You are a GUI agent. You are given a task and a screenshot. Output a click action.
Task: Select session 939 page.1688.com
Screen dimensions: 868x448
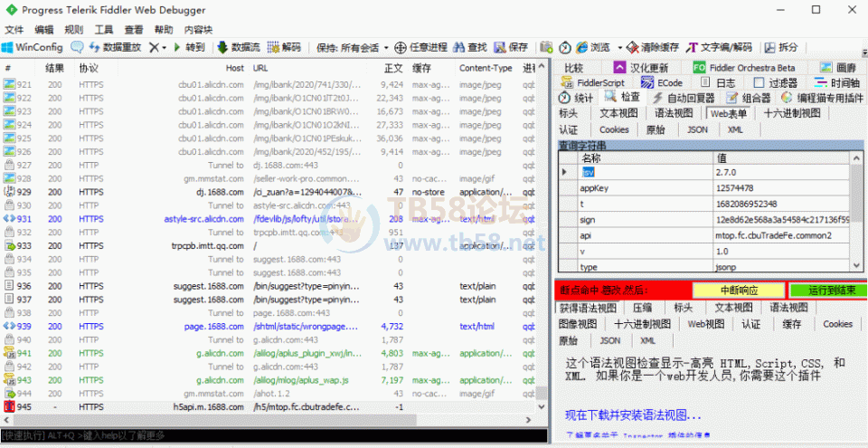point(269,327)
